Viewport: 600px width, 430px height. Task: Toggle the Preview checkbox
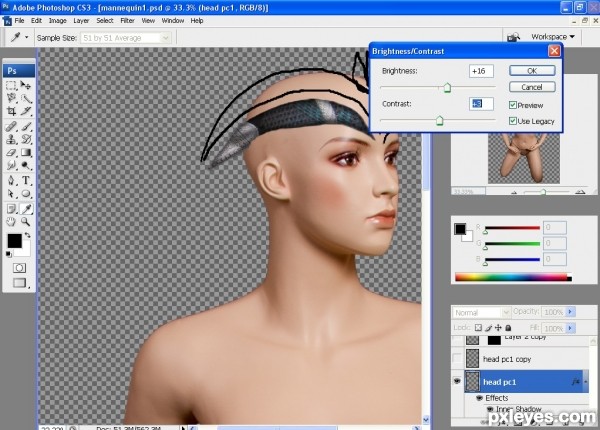click(513, 105)
